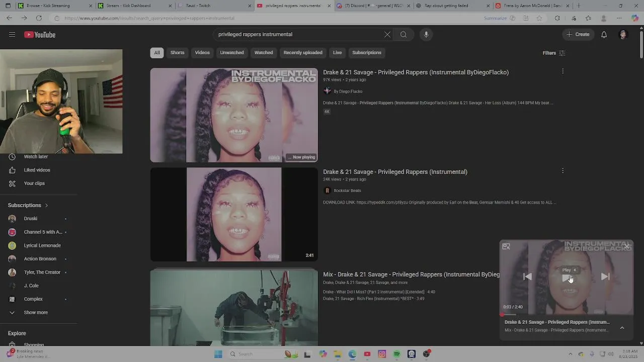Select the All filter chip

point(157,52)
